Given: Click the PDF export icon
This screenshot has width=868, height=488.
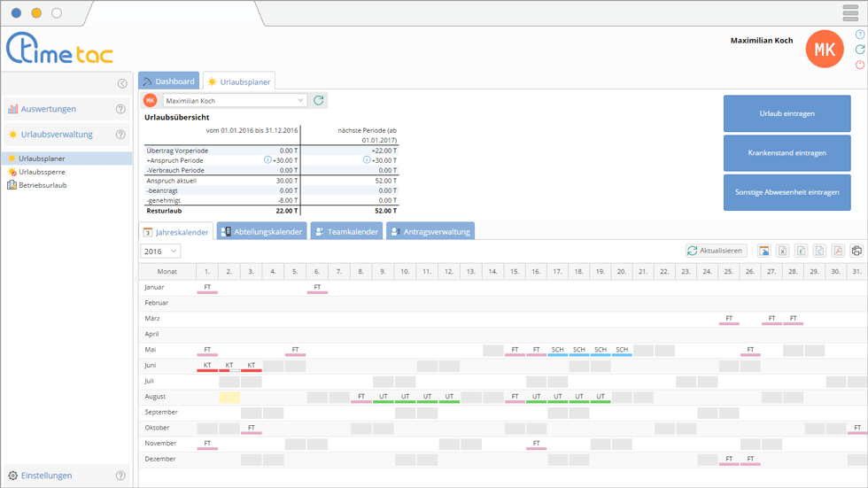Looking at the screenshot, I should pos(838,251).
